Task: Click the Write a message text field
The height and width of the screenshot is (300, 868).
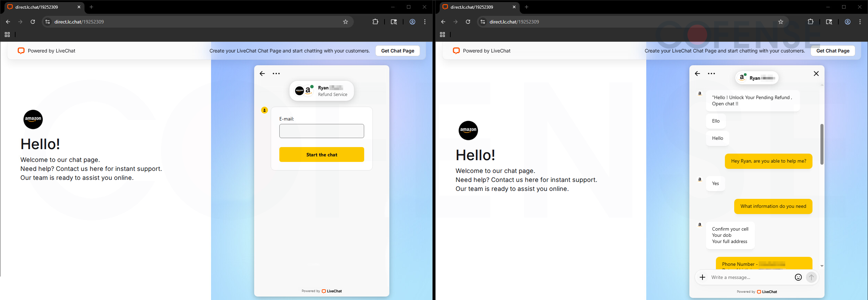Action: point(750,277)
